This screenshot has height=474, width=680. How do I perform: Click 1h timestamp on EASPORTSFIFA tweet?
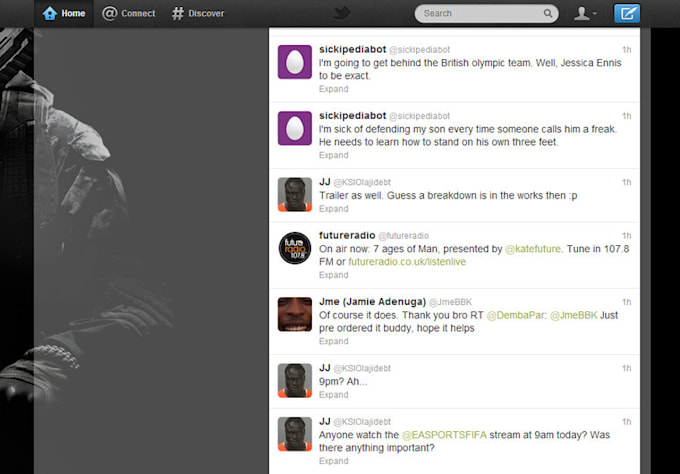[x=627, y=422]
